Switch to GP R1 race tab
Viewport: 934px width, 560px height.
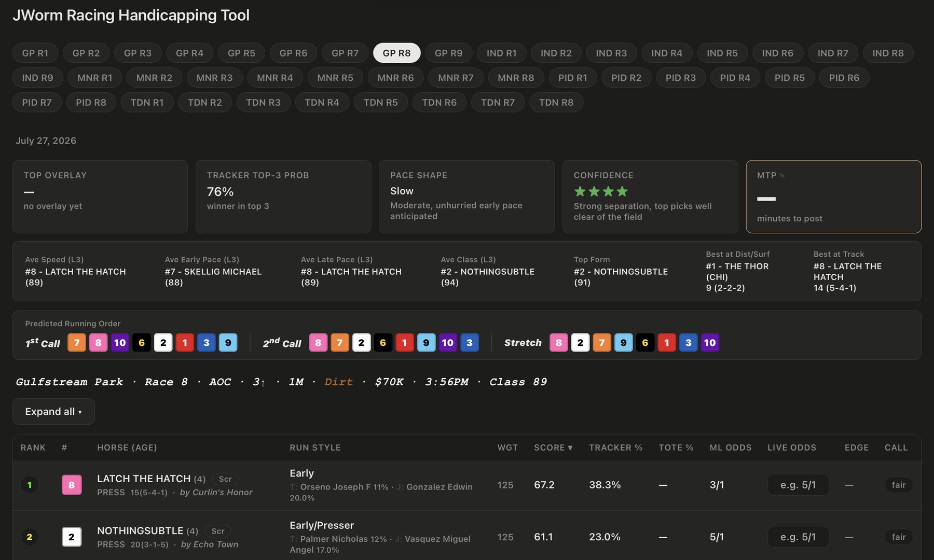(x=35, y=53)
